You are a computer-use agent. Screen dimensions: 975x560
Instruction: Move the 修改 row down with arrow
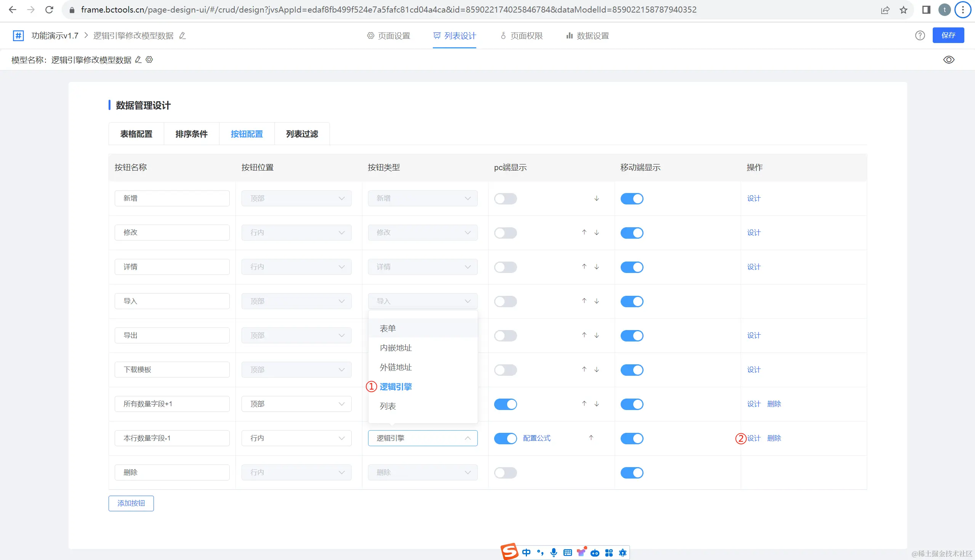pos(596,232)
